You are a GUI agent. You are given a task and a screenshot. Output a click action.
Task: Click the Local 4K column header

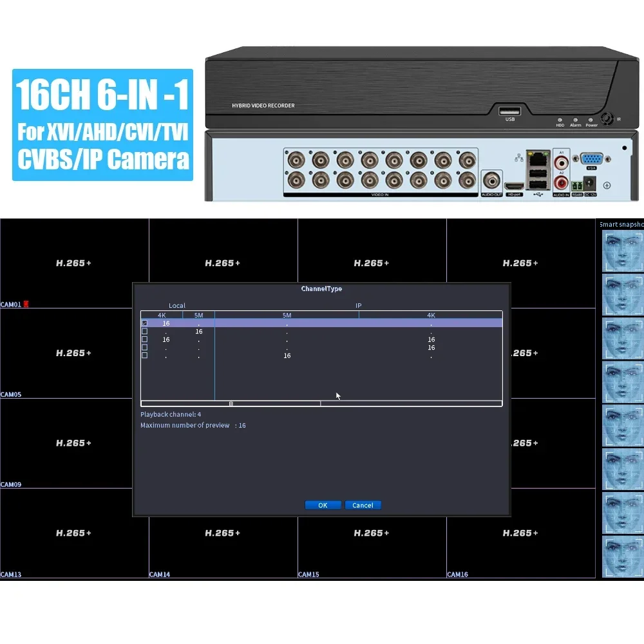162,315
